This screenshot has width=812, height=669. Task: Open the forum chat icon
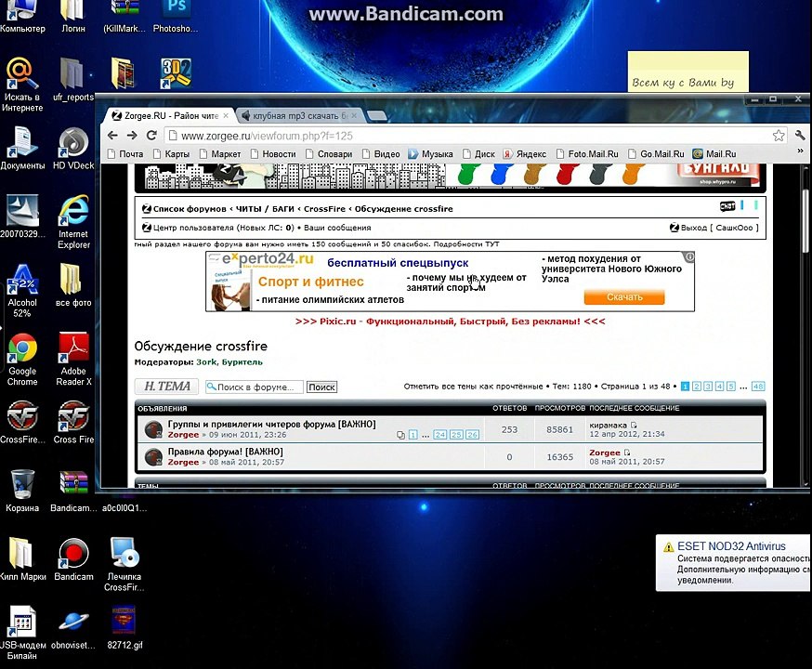pyautogui.click(x=727, y=206)
